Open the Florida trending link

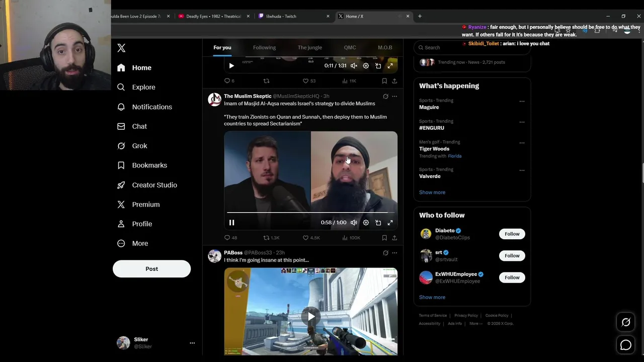pos(455,156)
